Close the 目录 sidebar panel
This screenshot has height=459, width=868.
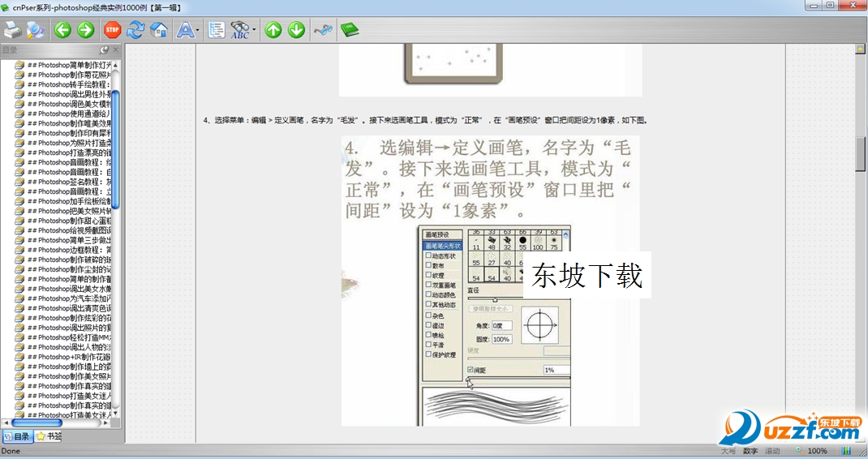point(116,49)
